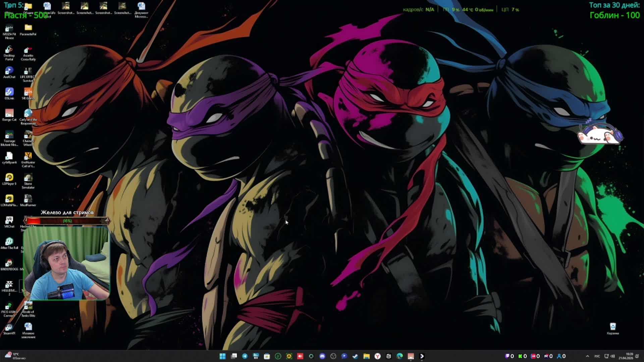Switch input language РУС indicator
The width and height of the screenshot is (644, 362).
(597, 356)
